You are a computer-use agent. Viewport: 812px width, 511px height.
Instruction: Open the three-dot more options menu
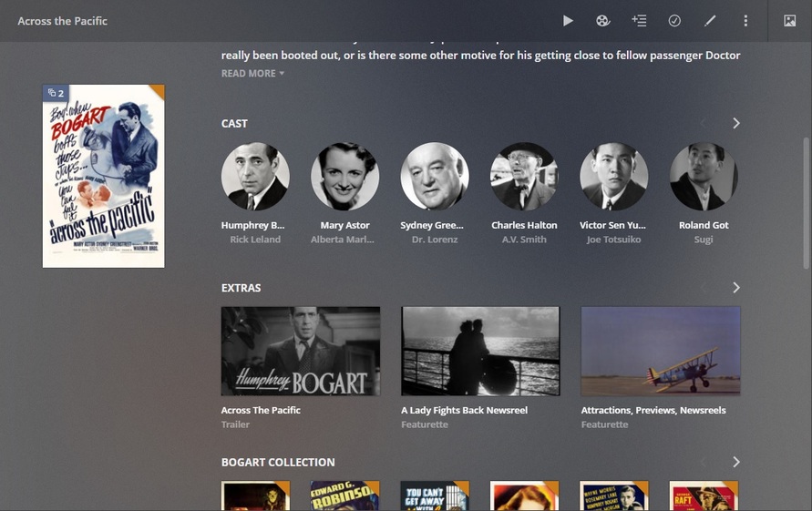pos(745,21)
